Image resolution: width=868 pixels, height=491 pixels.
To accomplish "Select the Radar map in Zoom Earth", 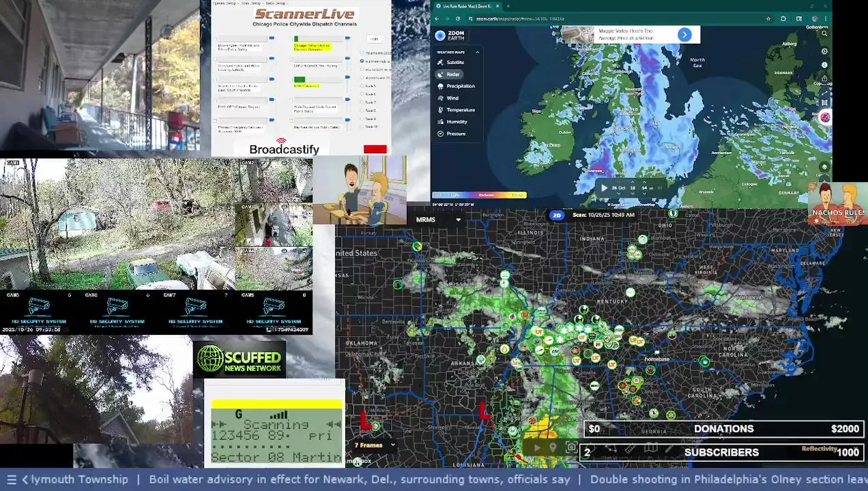I will (x=450, y=74).
